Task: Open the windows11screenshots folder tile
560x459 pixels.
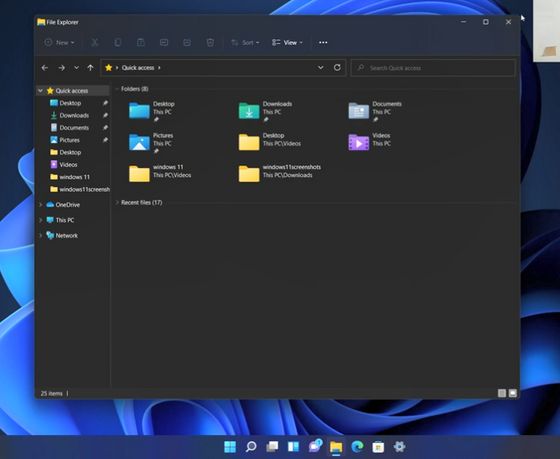Action: (x=280, y=173)
